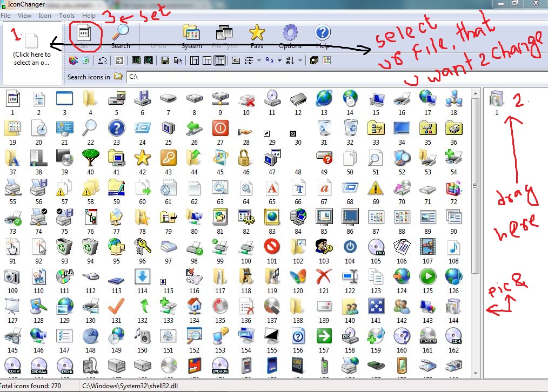This screenshot has height=392, width=548.
Task: Click the save icon on the lower toolbar
Action: click(166, 60)
